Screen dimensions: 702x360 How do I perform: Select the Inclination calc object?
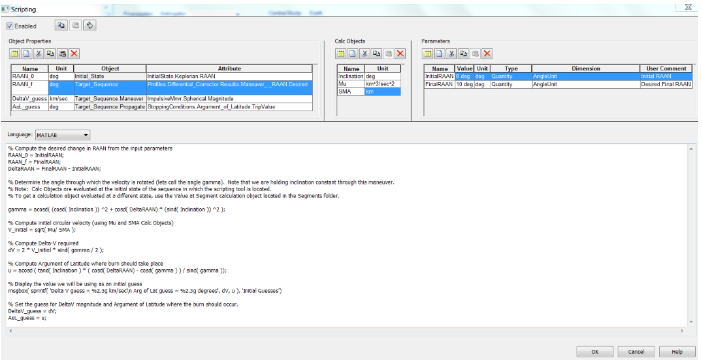(x=351, y=77)
